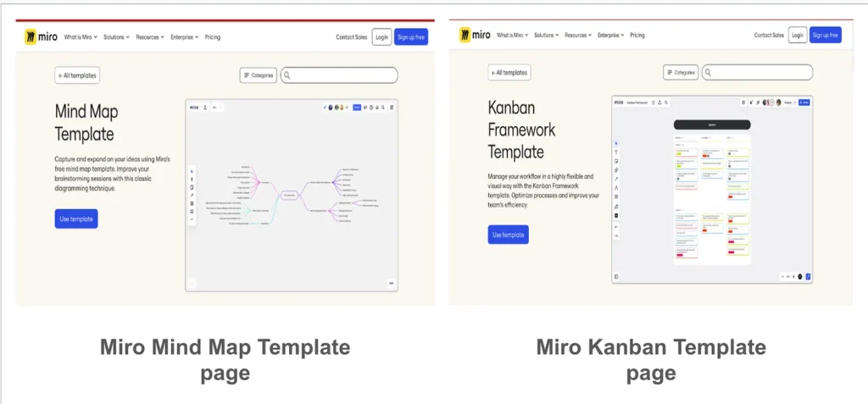Select the cursor tool in the Mind Map preview toolbar

[x=192, y=172]
